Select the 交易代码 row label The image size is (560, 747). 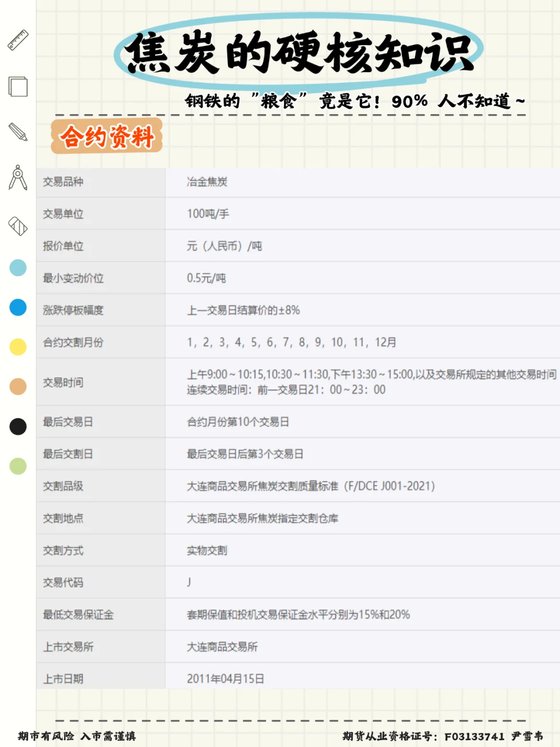(63, 583)
